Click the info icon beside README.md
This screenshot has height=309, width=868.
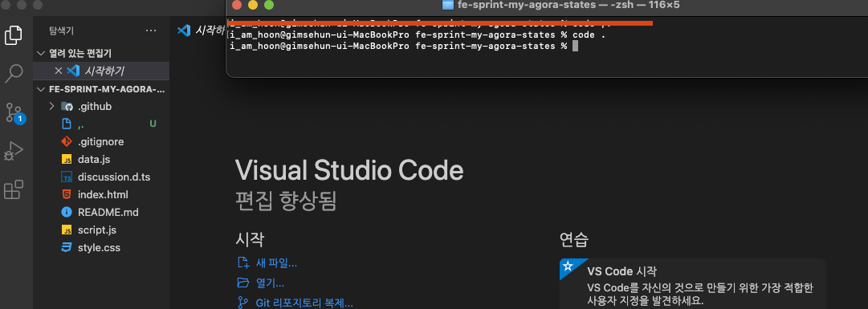pyautogui.click(x=67, y=213)
